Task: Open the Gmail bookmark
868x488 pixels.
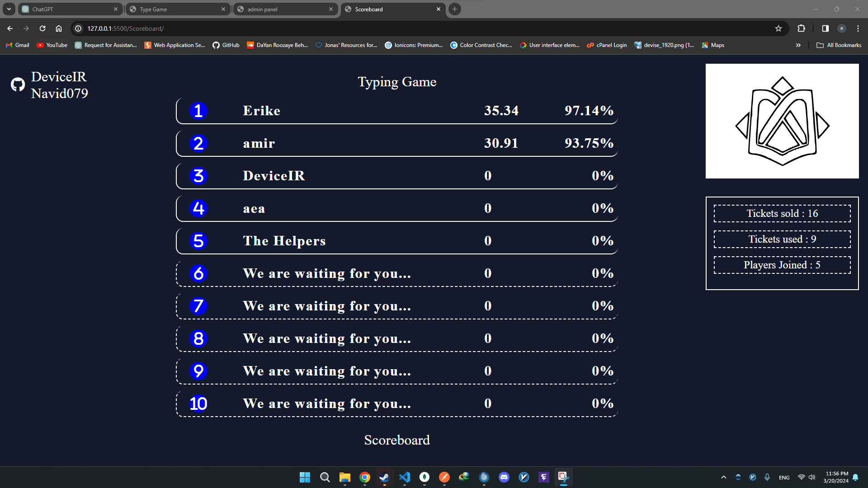Action: click(18, 45)
